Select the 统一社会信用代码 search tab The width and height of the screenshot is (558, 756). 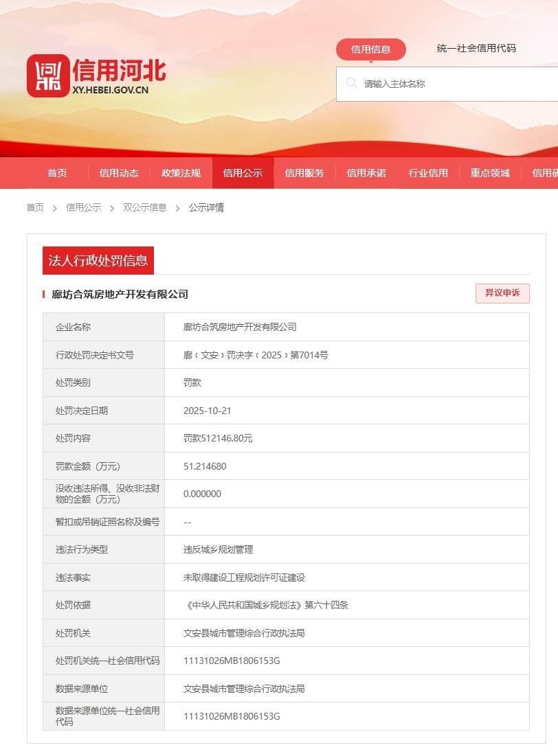tap(477, 49)
